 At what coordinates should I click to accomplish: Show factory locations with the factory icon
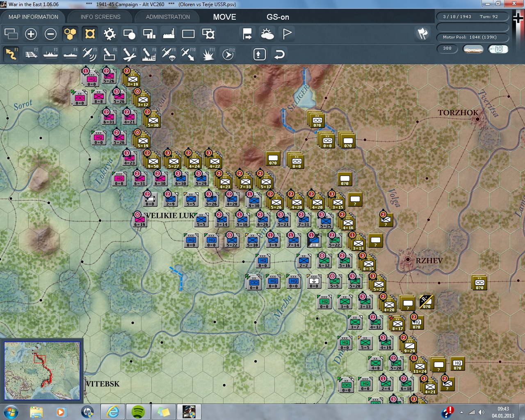(169, 34)
